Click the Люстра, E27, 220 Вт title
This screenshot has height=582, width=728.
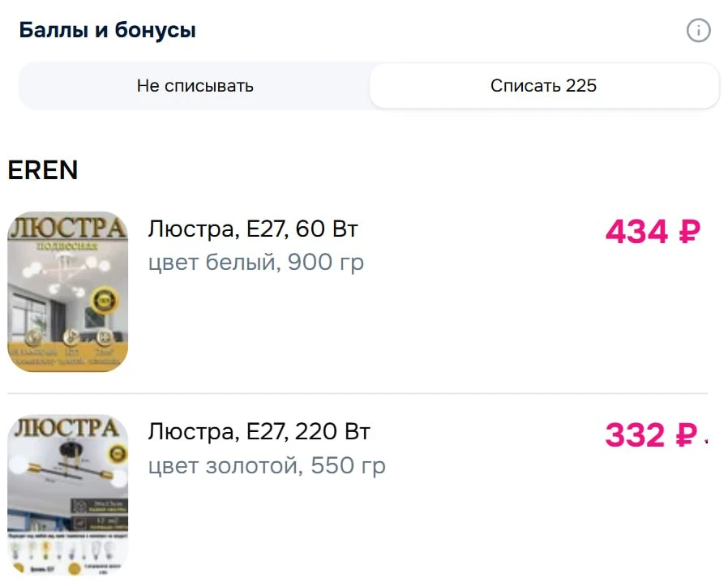click(259, 432)
